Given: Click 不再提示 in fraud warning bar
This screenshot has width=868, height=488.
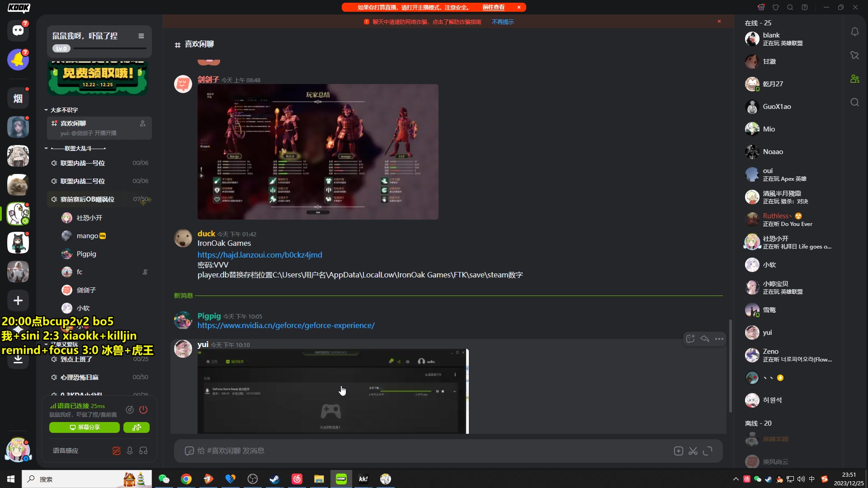Looking at the screenshot, I should (503, 22).
